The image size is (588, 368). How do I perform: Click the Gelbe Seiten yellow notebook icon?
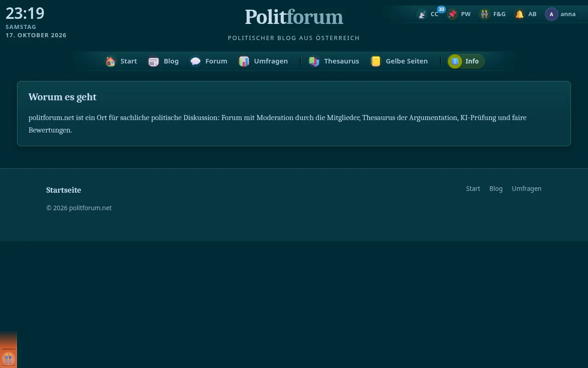[376, 61]
